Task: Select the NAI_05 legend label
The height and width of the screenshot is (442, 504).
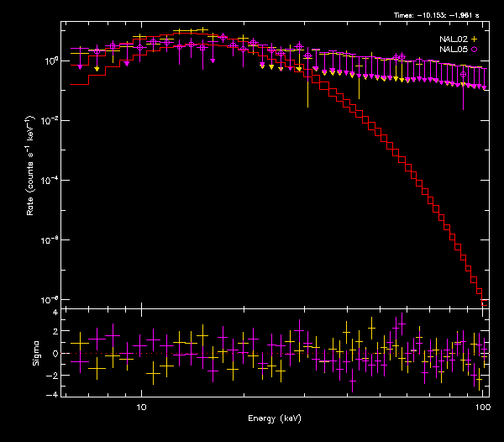Action: coord(453,50)
